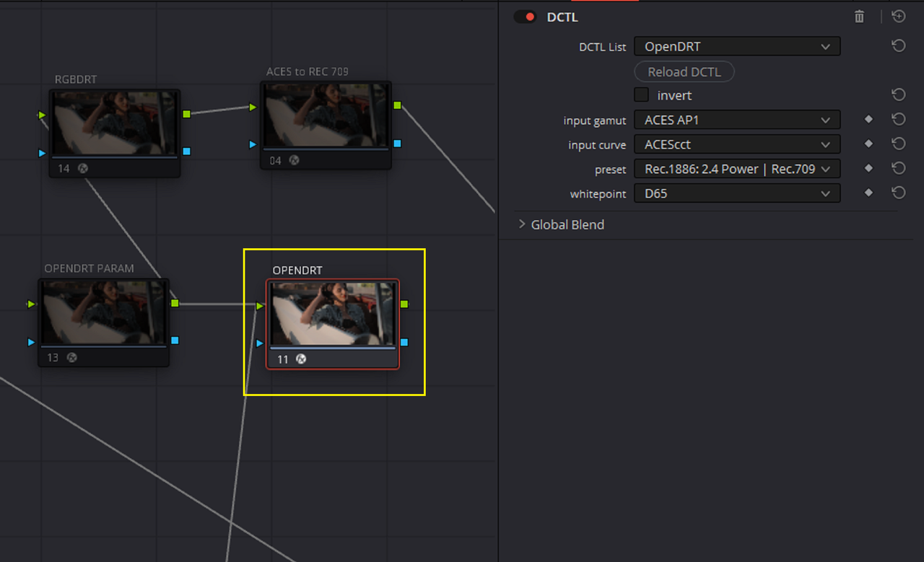Click the FX badge on node 11

pos(301,359)
